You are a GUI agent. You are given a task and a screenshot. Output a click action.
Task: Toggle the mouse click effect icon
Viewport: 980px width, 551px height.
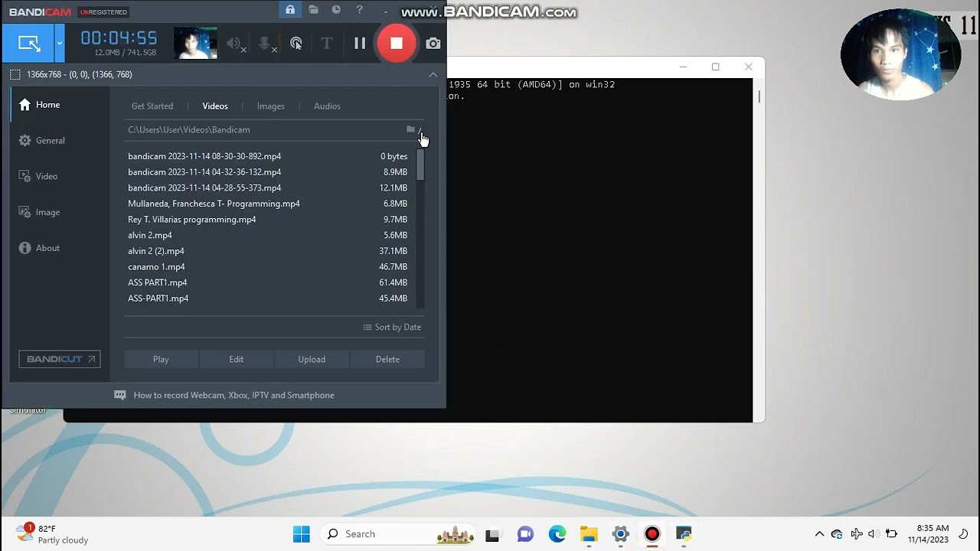pyautogui.click(x=296, y=44)
